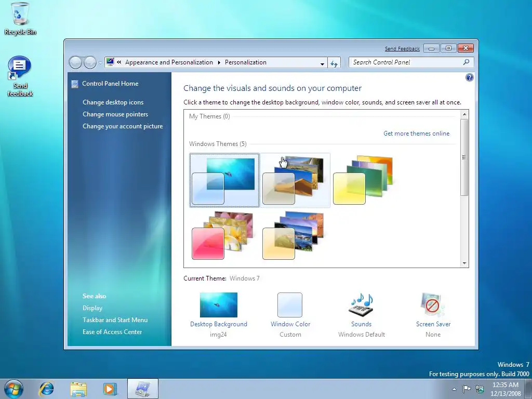The image size is (532, 399).
Task: Open Desktop Background image icon
Action: (x=219, y=304)
